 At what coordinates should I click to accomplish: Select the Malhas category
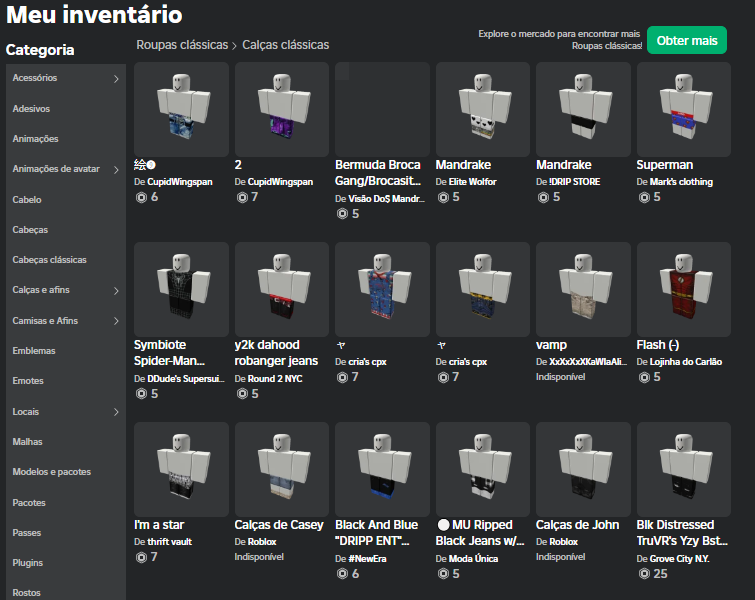pyautogui.click(x=27, y=442)
